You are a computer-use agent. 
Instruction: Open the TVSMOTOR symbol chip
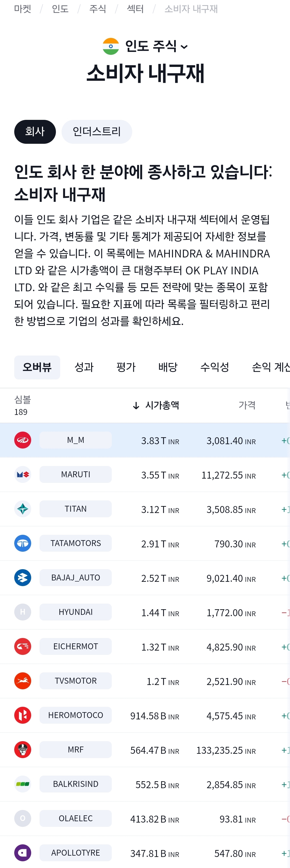click(x=76, y=681)
